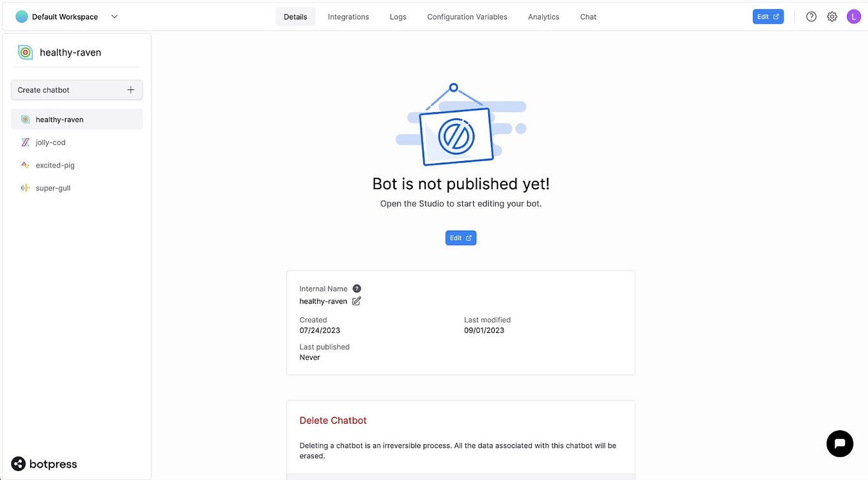Select the super-gull bot icon

[x=25, y=188]
